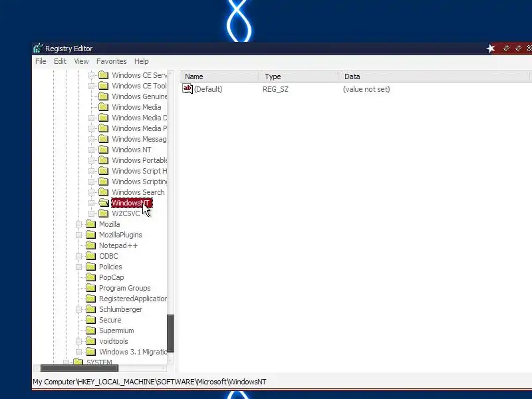The image size is (532, 399).
Task: Select the (Default) value entry
Action: click(208, 89)
